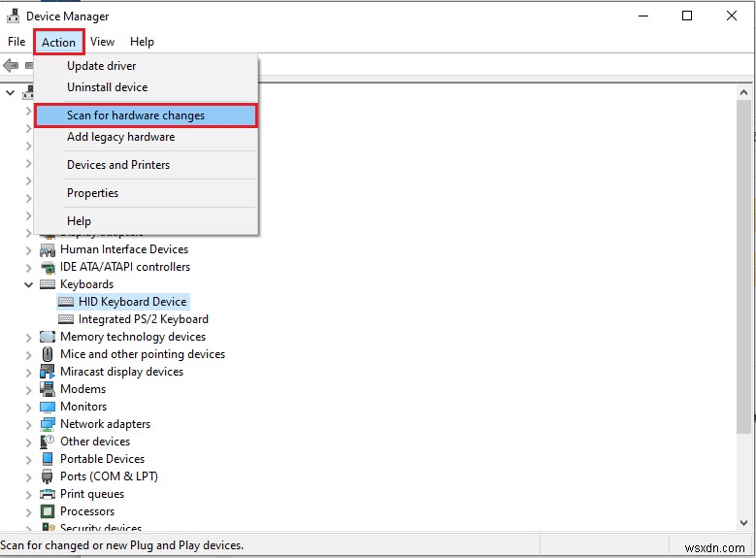The image size is (756, 558).
Task: Click the Keyboards category icon
Action: pyautogui.click(x=48, y=284)
